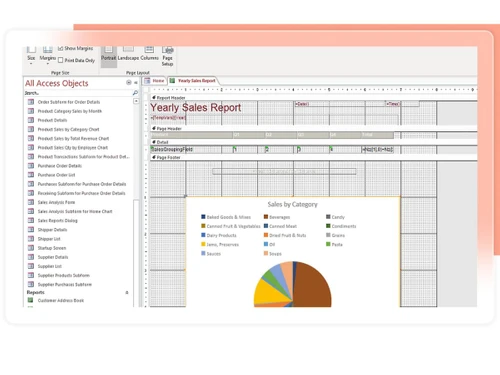
Task: Select Landscape page orientation
Action: 128,54
